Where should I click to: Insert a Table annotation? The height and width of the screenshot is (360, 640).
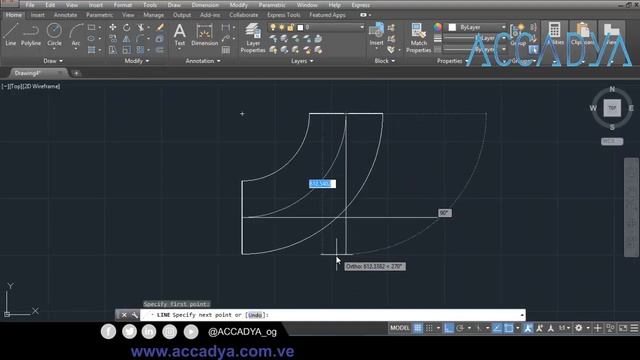click(226, 50)
